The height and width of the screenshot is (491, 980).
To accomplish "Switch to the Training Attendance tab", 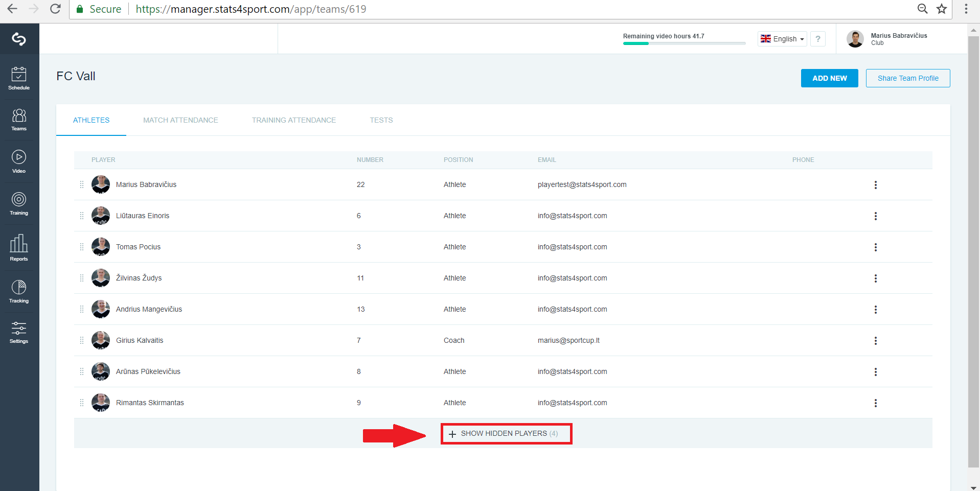I will 294,120.
